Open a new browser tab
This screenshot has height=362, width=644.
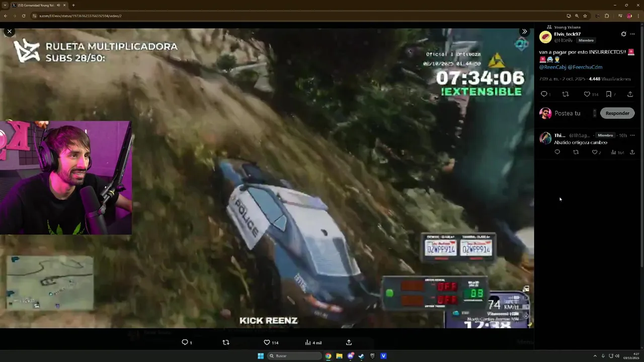pos(73,5)
